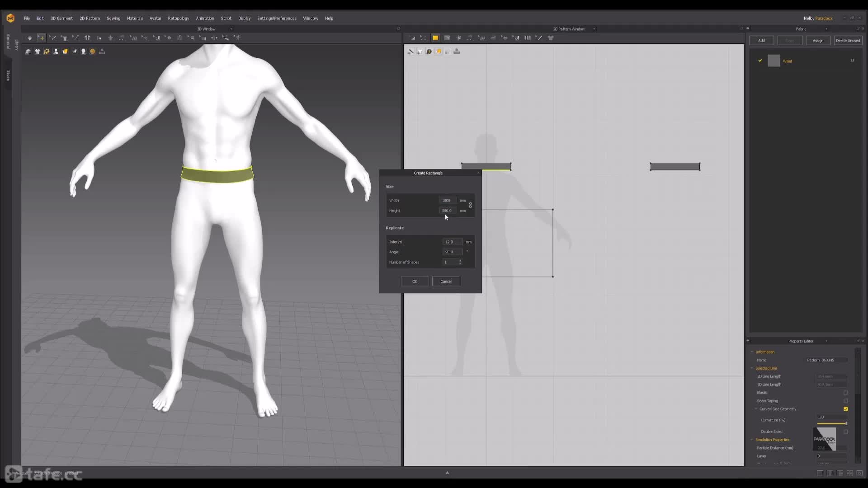Select the yellow Rectangle tool in 2D toolbar
Image resolution: width=868 pixels, height=488 pixels.
(435, 38)
